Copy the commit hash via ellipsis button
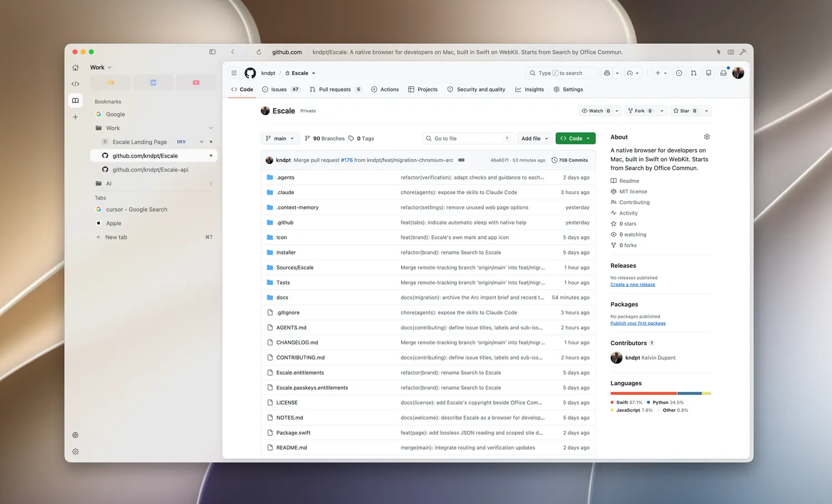832x504 pixels. click(x=461, y=160)
